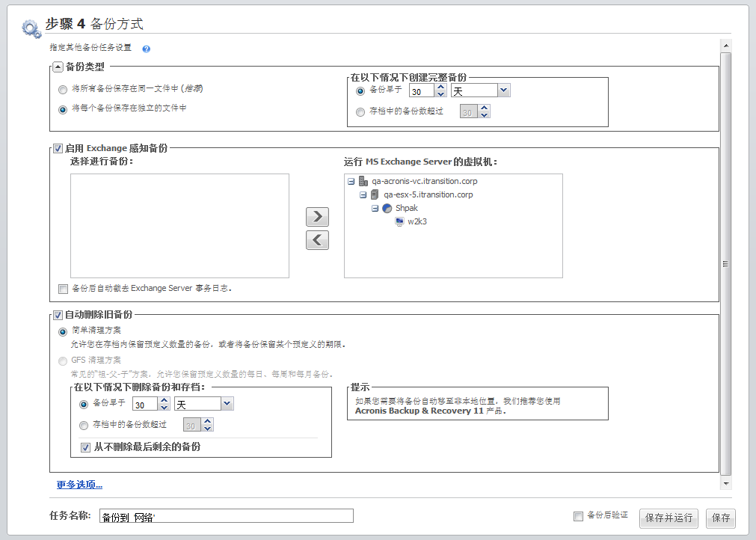Click the 任务名称 text field

226,516
